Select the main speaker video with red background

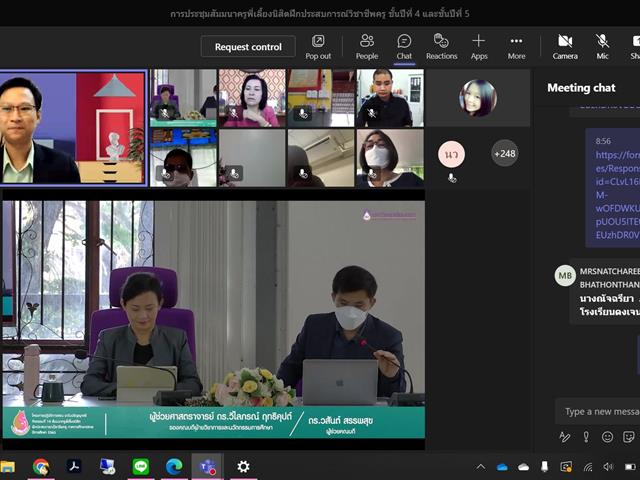pos(74,128)
